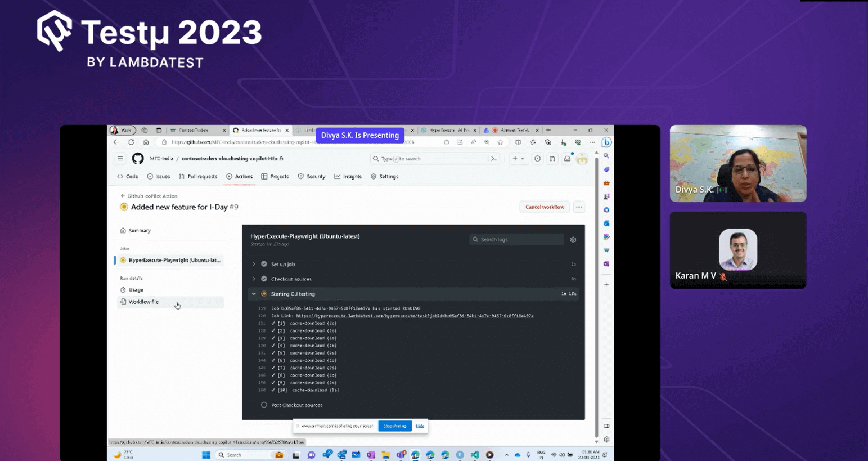
Task: Open the Edge sidebar settings gear
Action: [606, 440]
